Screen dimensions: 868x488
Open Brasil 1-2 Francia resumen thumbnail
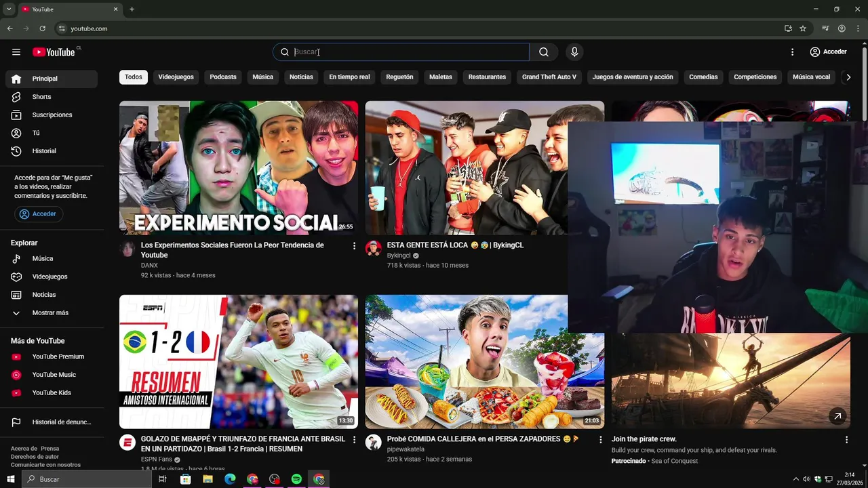tap(239, 362)
